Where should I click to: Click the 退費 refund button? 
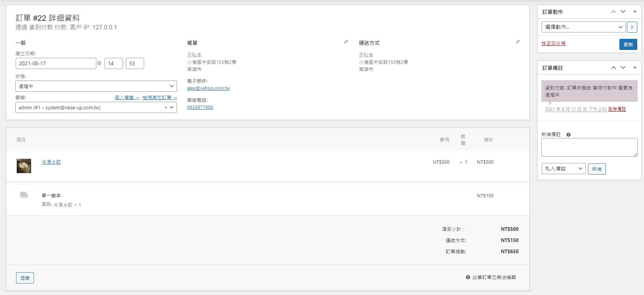coord(25,278)
